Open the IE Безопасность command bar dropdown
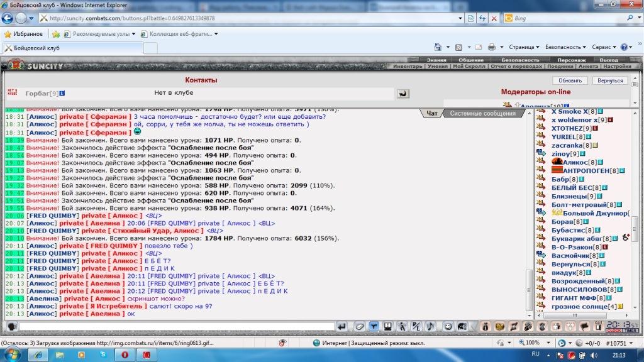The image size is (644, 362). coord(565,47)
